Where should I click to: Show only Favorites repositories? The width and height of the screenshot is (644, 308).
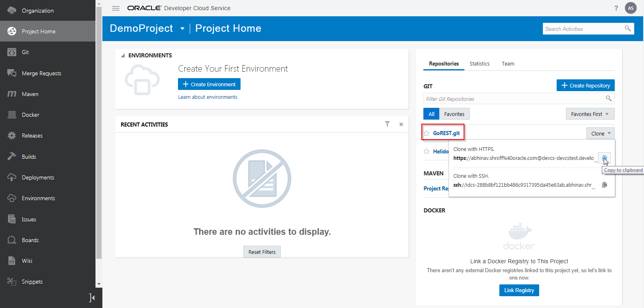point(454,114)
